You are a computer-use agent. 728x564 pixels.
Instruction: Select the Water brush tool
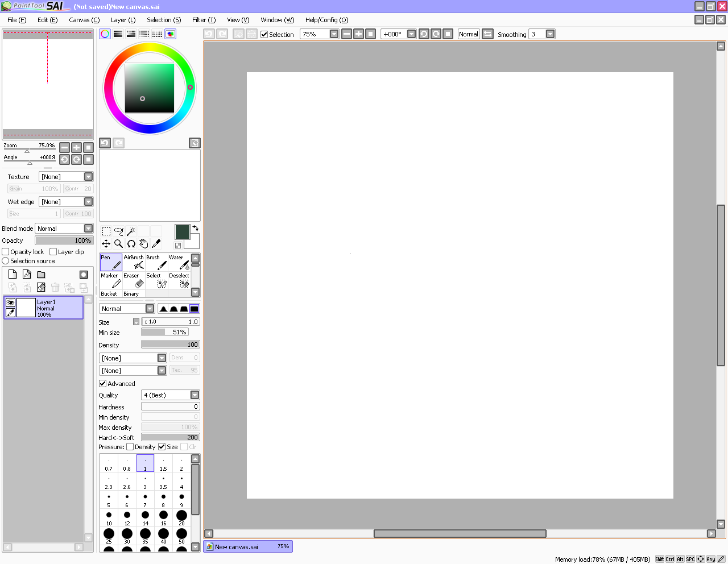(x=179, y=262)
